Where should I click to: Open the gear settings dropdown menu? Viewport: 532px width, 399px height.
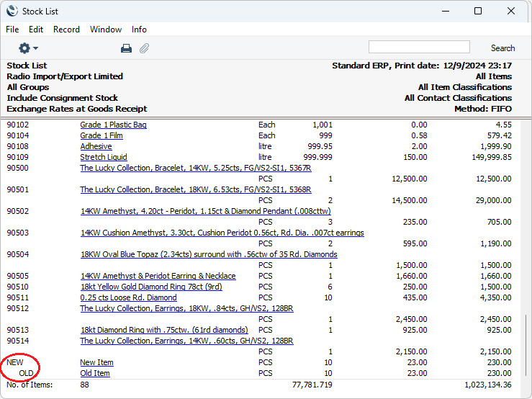coord(28,48)
